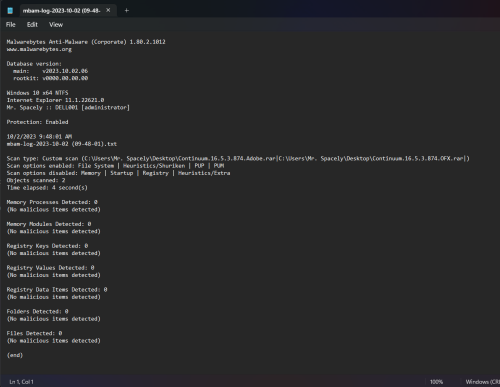Image resolution: width=500 pixels, height=387 pixels.
Task: Click the Malwarebytes Anti-Malware header line
Action: (x=86, y=42)
